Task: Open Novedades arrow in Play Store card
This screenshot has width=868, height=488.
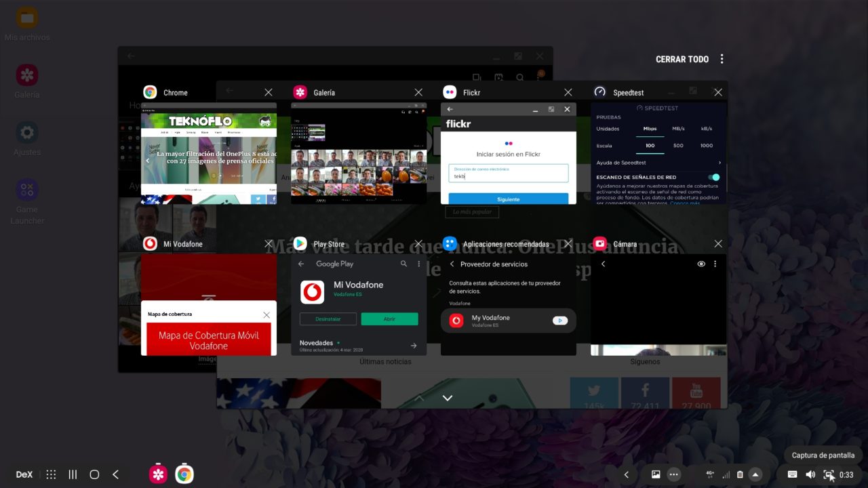Action: 414,346
